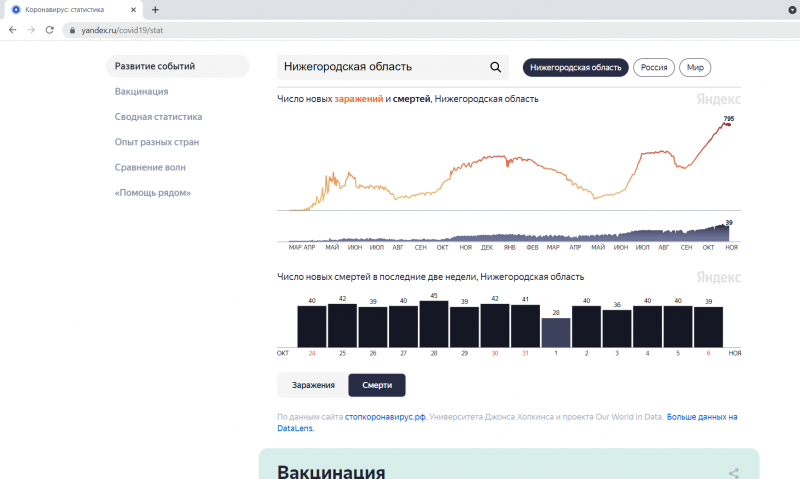Click the bar for October 30 with value 42
The image size is (800, 479).
click(x=495, y=325)
